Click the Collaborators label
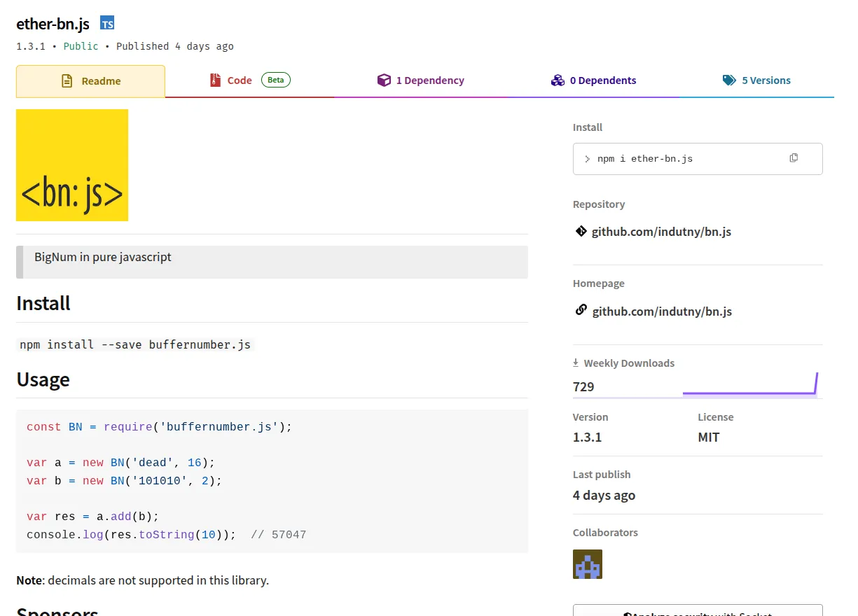Image resolution: width=858 pixels, height=616 pixels. click(605, 533)
